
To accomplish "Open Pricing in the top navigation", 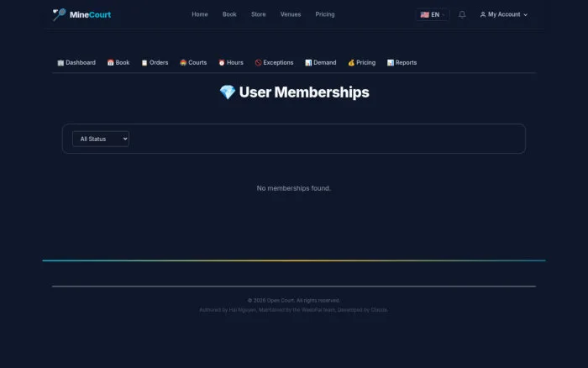I will click(x=325, y=14).
